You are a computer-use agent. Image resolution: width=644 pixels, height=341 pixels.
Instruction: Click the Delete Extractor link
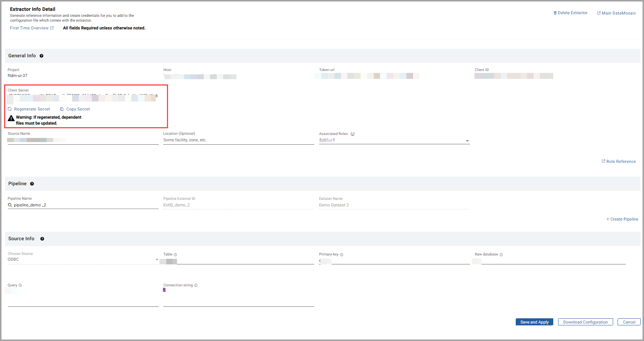click(570, 13)
